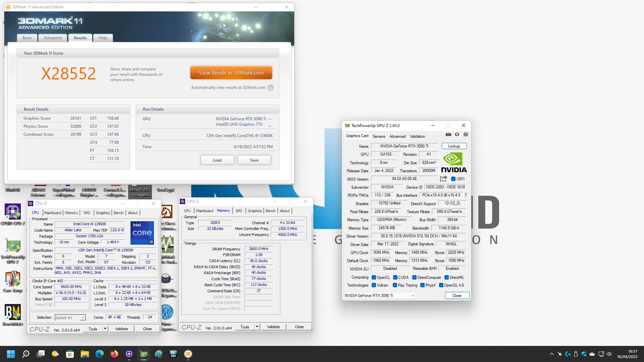Screen dimensions: 644x362
Task: Toggle the Ray Tracing checkbox
Action: tap(395, 285)
